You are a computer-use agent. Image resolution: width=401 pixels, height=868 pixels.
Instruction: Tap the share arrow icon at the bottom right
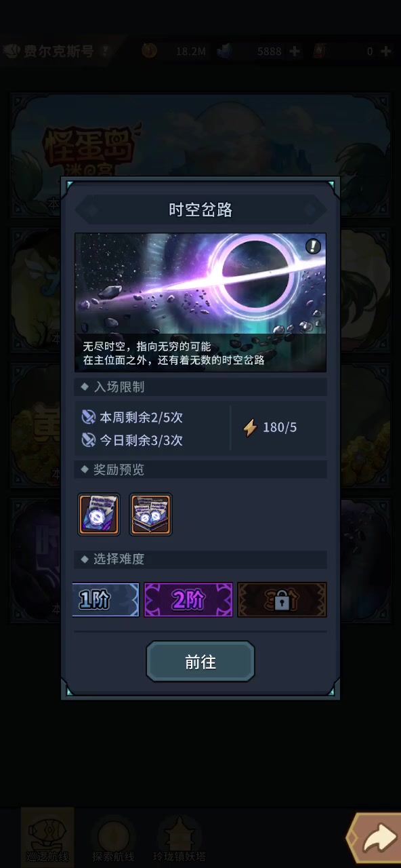pyautogui.click(x=377, y=839)
